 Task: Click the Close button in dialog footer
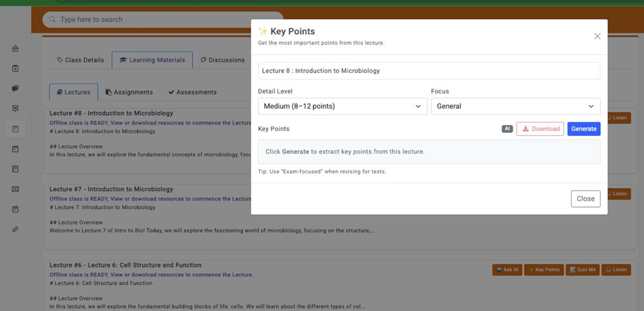coord(585,199)
